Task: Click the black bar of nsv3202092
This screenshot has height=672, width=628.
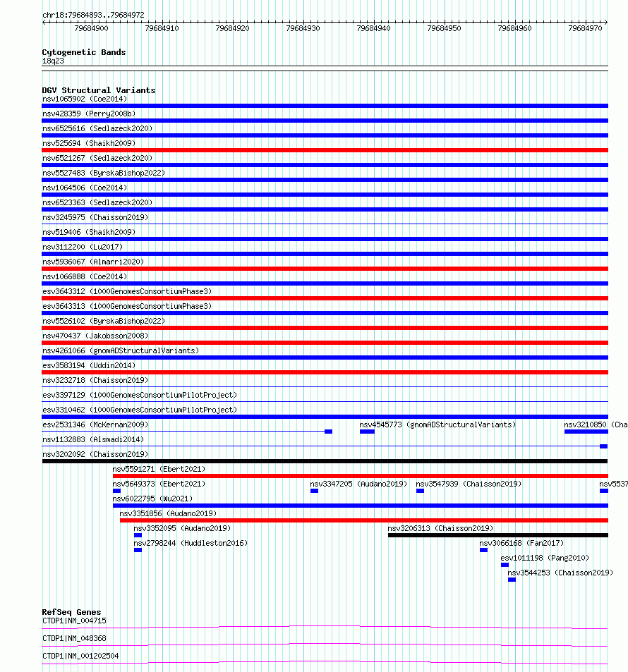Action: (325, 461)
